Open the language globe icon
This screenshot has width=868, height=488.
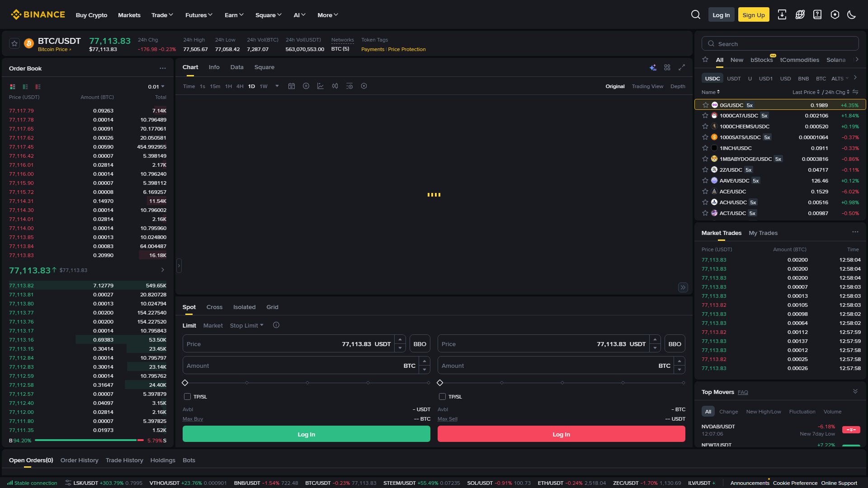(800, 15)
